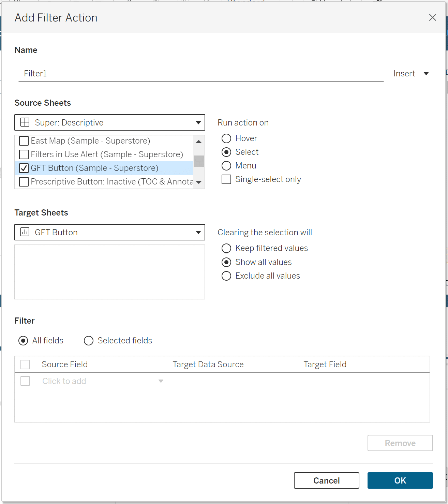Screen dimensions: 448x504
Task: Close the Add Filter Action dialog
Action: click(x=432, y=17)
